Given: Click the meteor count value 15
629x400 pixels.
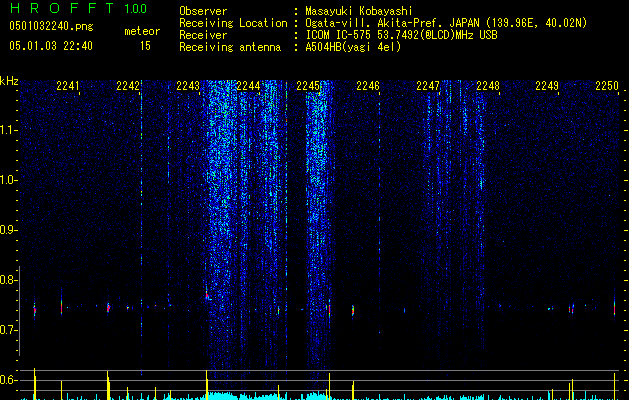Looking at the screenshot, I should point(145,46).
